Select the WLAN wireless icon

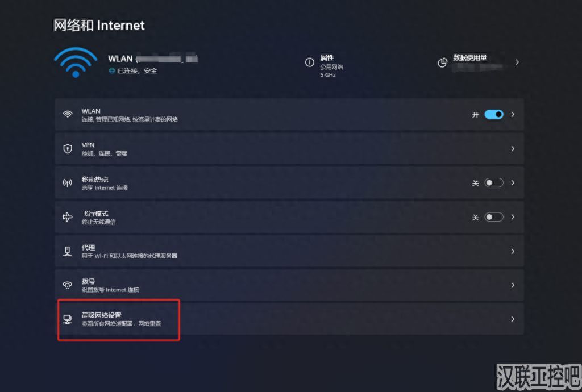[x=68, y=114]
